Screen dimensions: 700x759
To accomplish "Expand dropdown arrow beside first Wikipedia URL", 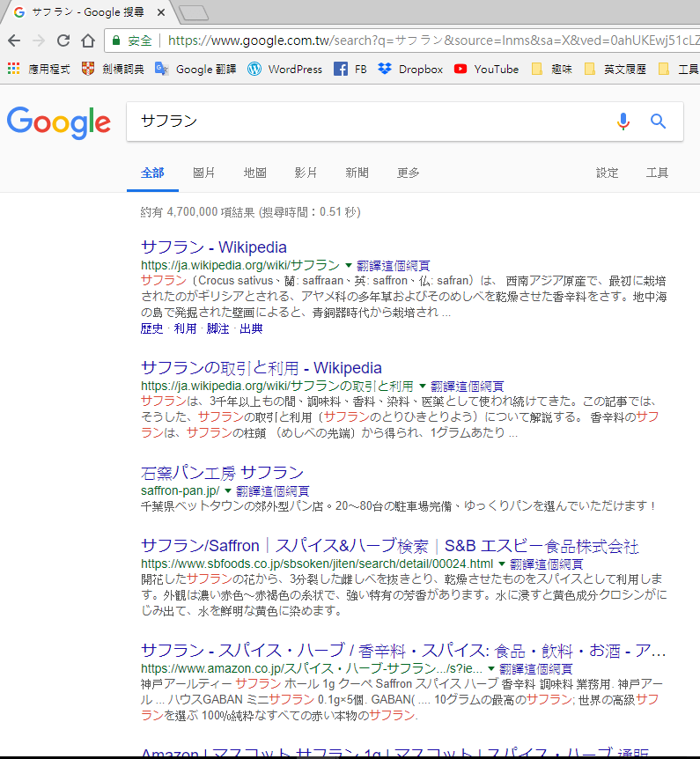I will tap(349, 265).
